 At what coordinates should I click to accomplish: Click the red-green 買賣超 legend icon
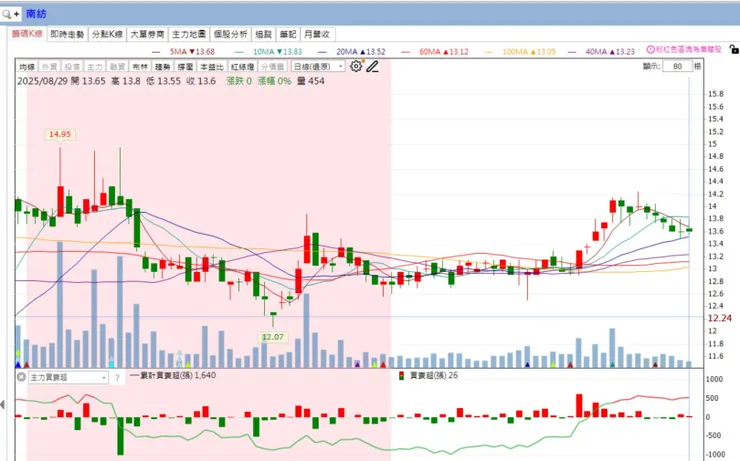[x=401, y=376]
